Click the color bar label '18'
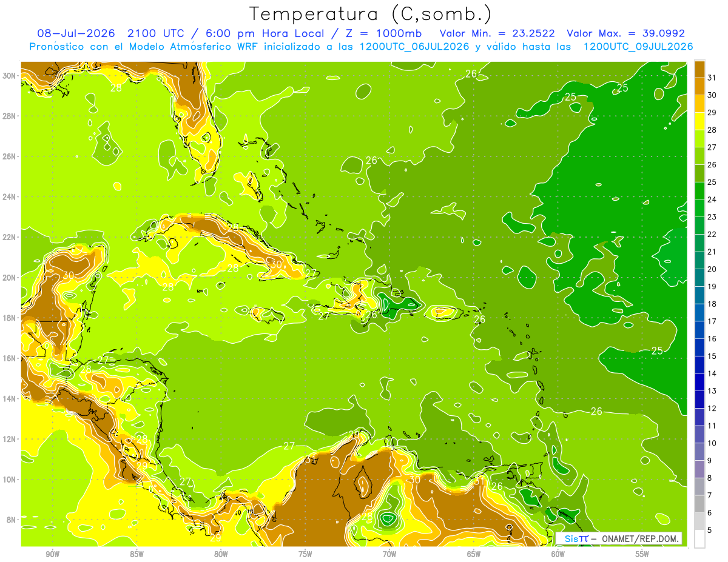 pyautogui.click(x=713, y=304)
